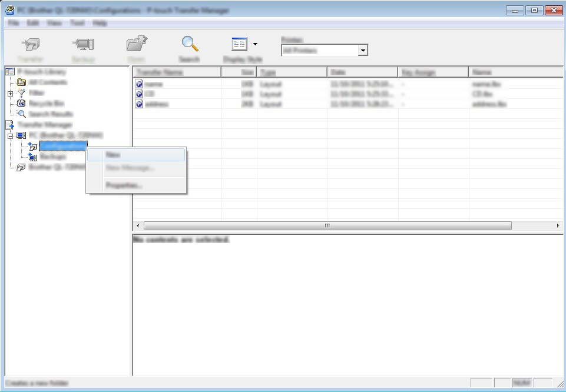Click the Search Results magnifier icon
The height and width of the screenshot is (392, 566).
(x=22, y=114)
